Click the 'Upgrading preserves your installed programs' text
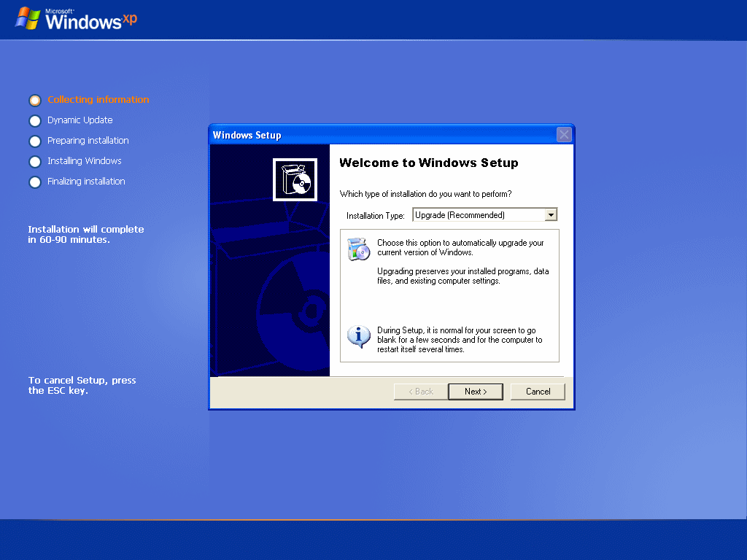The width and height of the screenshot is (747, 560). click(x=463, y=276)
